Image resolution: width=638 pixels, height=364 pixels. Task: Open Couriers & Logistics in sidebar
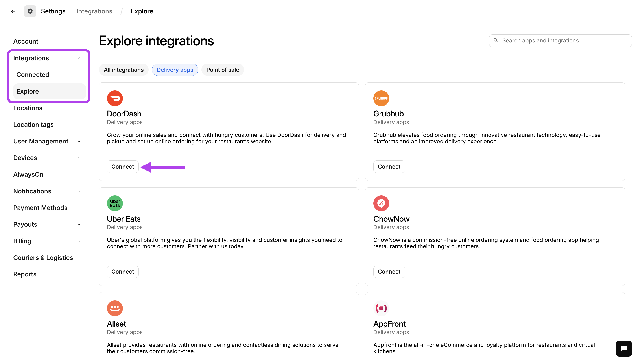43,257
